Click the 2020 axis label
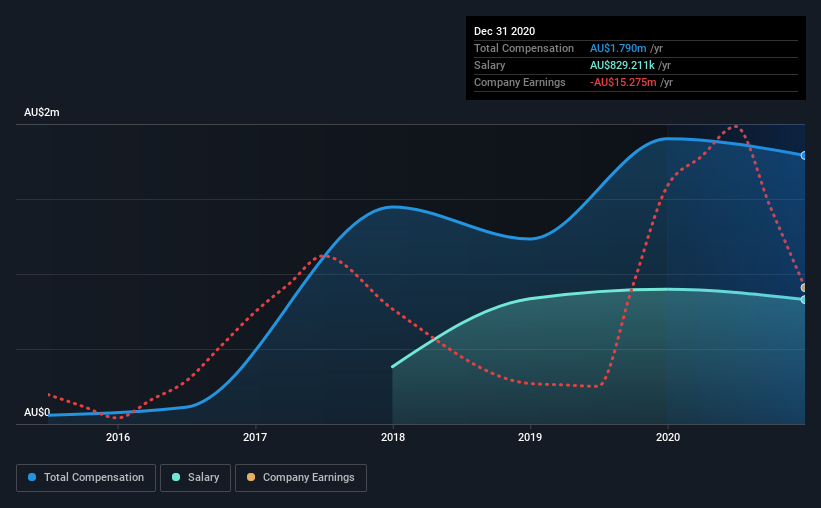 pyautogui.click(x=668, y=437)
